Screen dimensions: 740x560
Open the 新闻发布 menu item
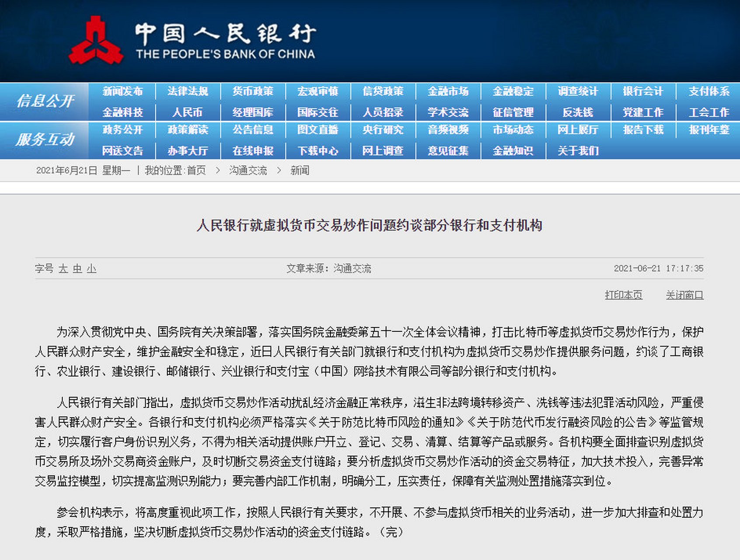click(x=122, y=91)
